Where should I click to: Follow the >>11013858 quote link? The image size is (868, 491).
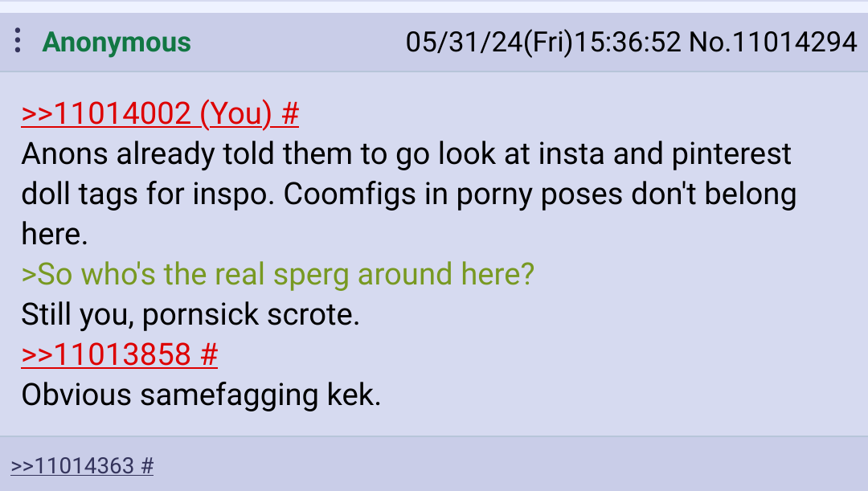click(106, 354)
